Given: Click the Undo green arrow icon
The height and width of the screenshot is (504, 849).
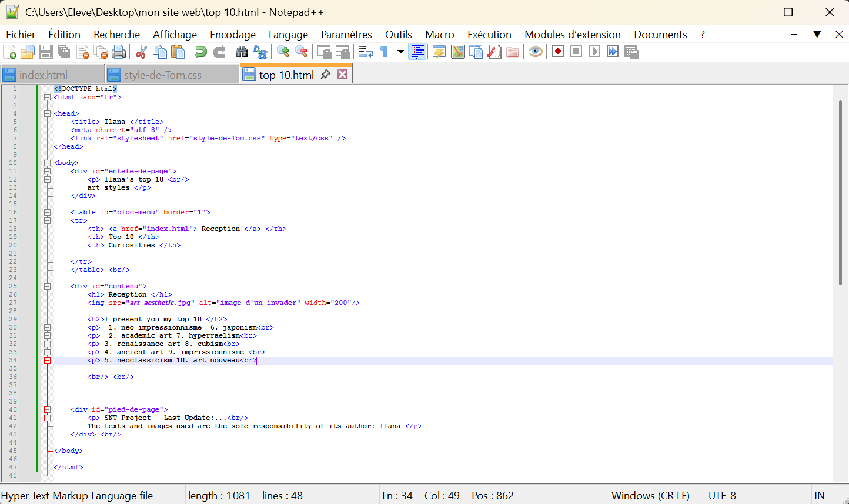Looking at the screenshot, I should tap(201, 52).
